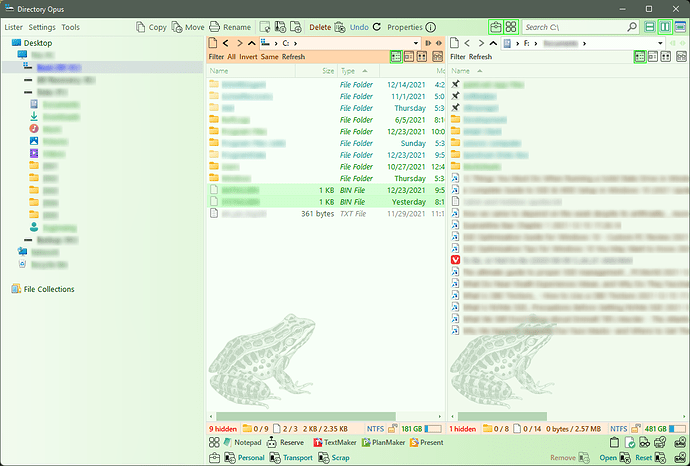Open the F: path field dropdown
Screen dimensions: 690x466
point(660,43)
